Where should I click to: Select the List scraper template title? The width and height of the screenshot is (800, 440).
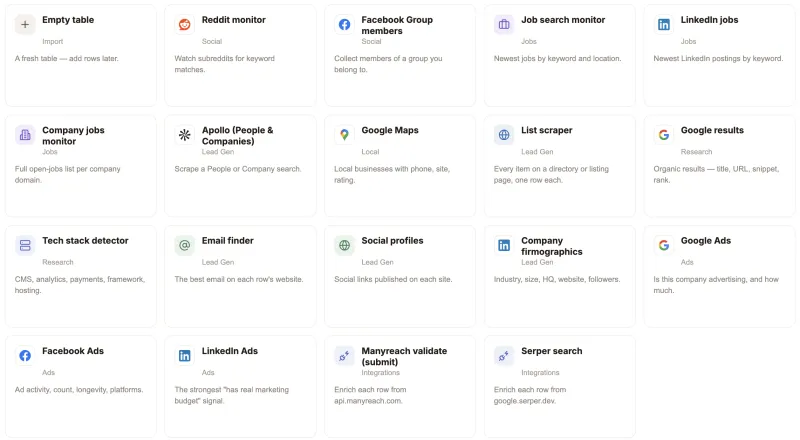click(x=546, y=130)
